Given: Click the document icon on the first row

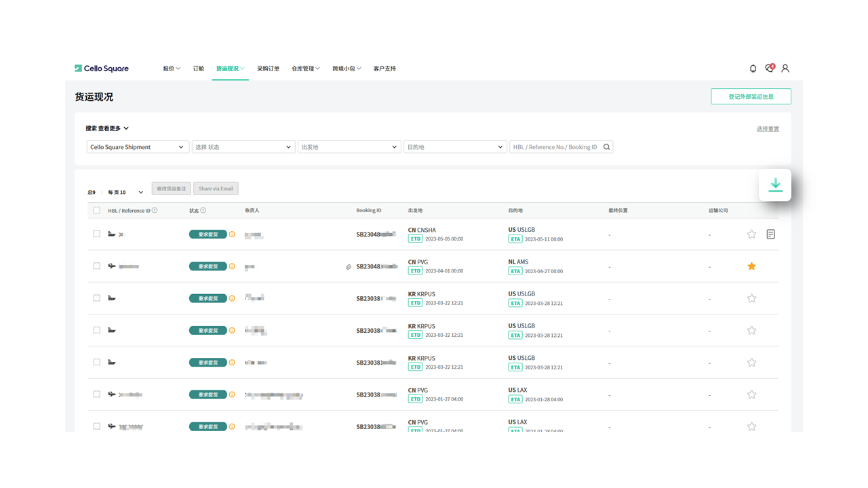Looking at the screenshot, I should point(770,235).
